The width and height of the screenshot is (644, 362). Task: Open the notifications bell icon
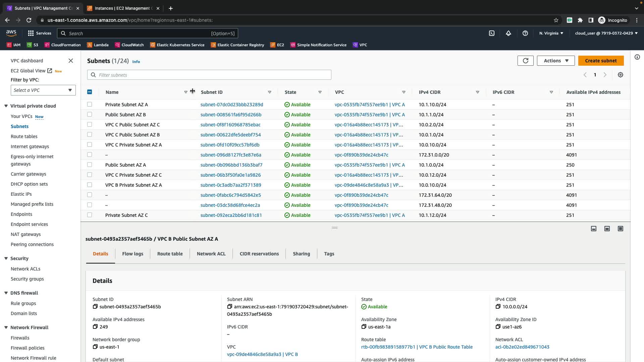tap(508, 33)
